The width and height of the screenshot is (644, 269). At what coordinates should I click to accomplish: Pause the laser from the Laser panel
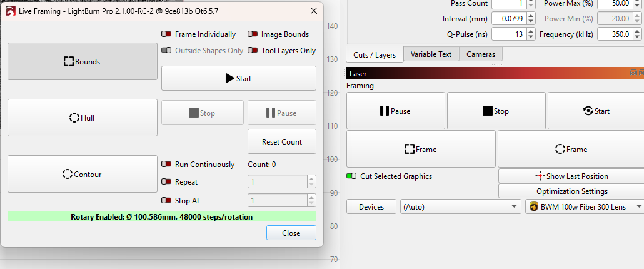tap(395, 111)
